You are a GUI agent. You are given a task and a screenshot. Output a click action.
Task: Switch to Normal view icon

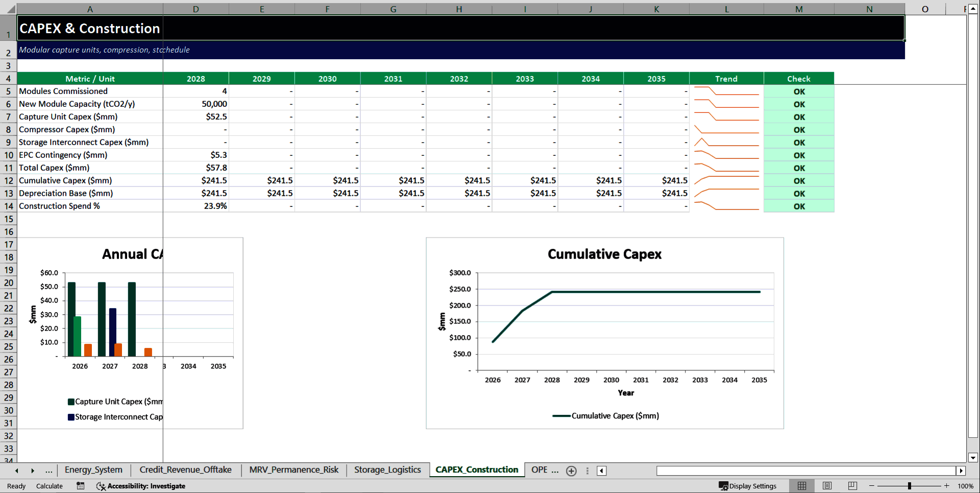tap(802, 486)
